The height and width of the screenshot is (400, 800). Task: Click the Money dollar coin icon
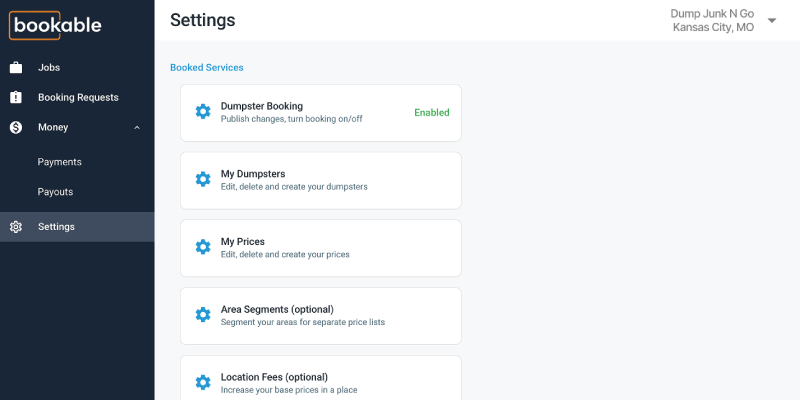click(16, 127)
